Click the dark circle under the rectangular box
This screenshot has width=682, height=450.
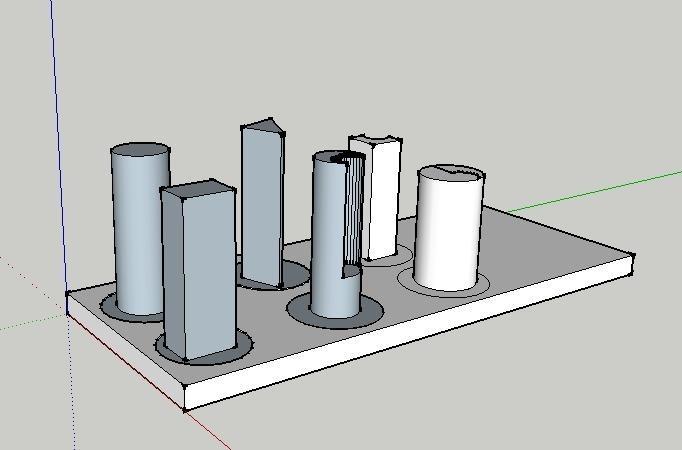click(x=204, y=346)
